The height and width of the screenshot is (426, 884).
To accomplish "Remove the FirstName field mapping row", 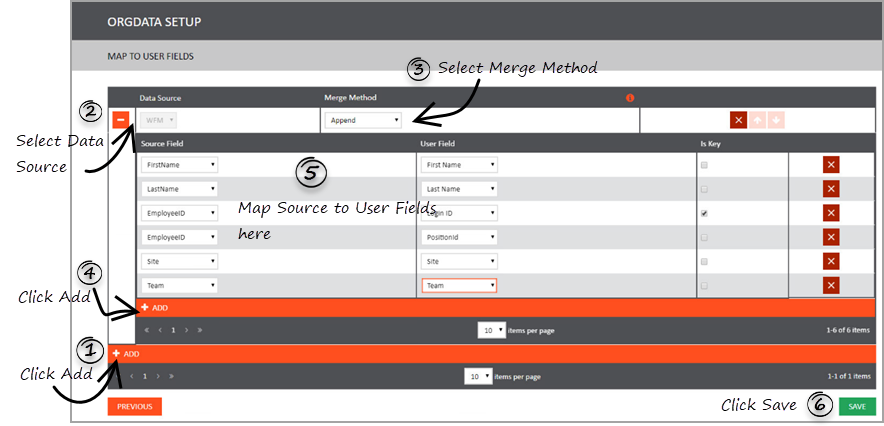I will coord(830,165).
